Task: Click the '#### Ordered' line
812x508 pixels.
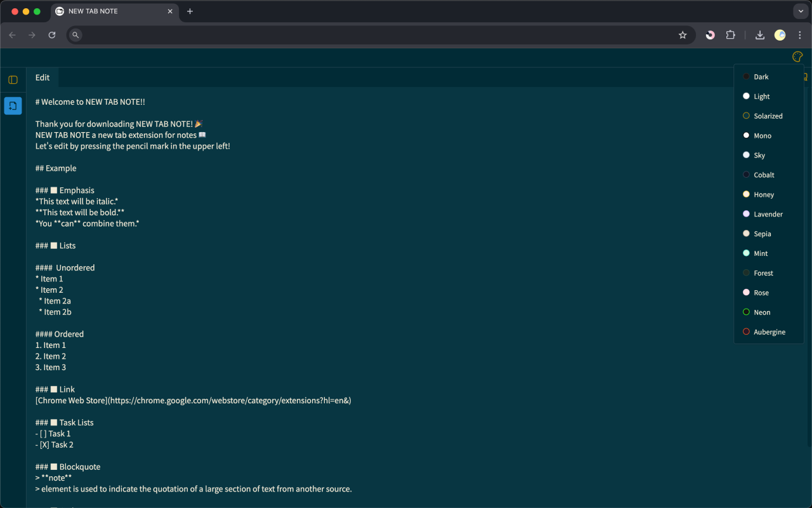Action: pos(60,334)
